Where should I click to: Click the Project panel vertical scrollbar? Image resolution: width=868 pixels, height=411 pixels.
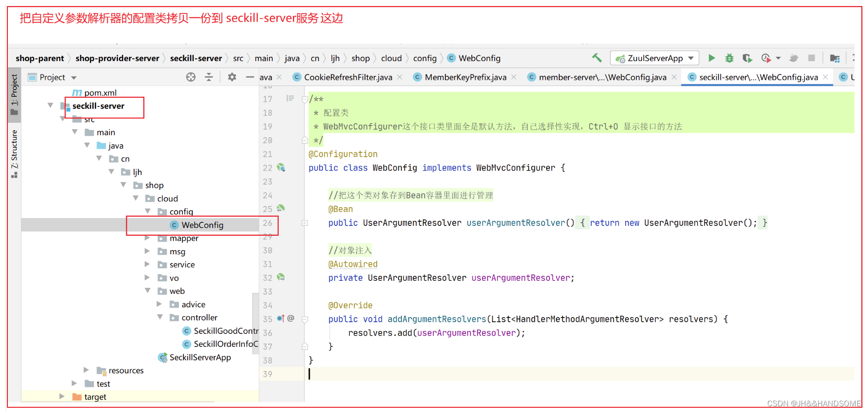(x=255, y=323)
